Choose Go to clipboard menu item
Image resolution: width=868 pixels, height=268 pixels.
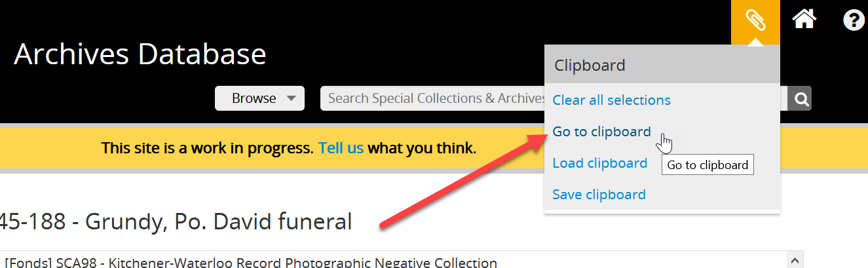pyautogui.click(x=601, y=132)
